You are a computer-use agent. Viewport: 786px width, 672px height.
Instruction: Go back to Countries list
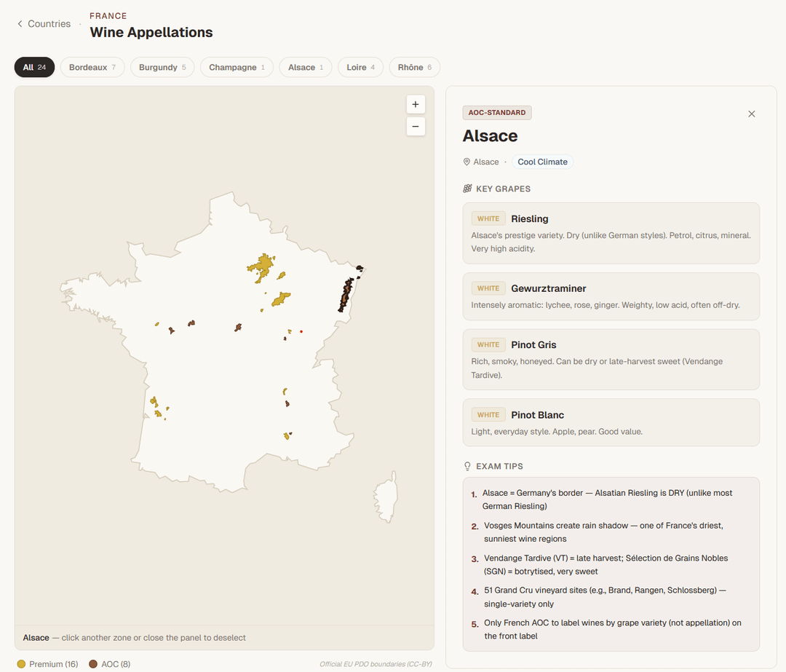click(44, 24)
